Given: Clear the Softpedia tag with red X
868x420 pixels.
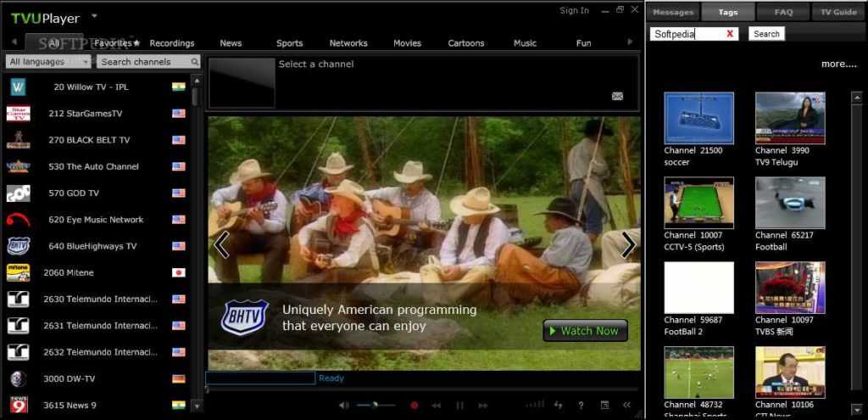Looking at the screenshot, I should point(730,34).
